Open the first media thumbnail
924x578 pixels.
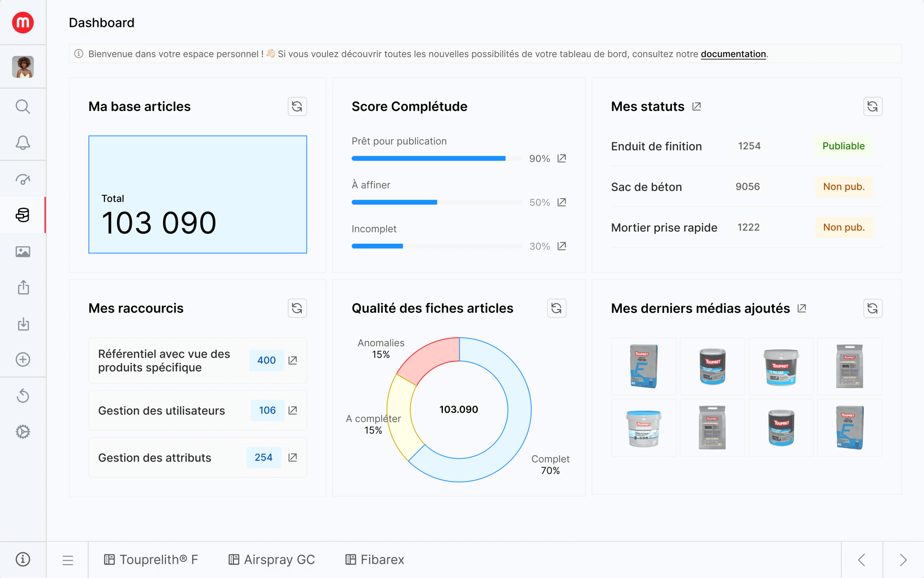[x=643, y=366]
